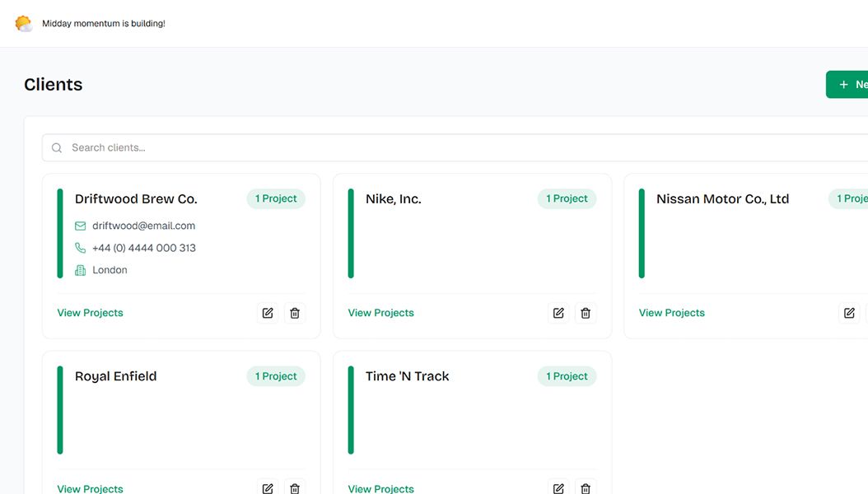Click the 1 Project badge on Royal Enfield

pos(276,376)
